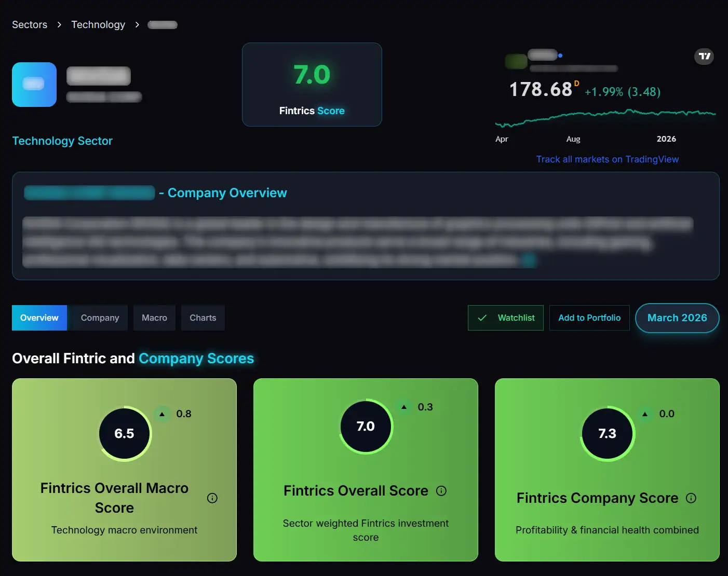The image size is (728, 576).
Task: Click the Add to Portfolio button
Action: click(589, 318)
